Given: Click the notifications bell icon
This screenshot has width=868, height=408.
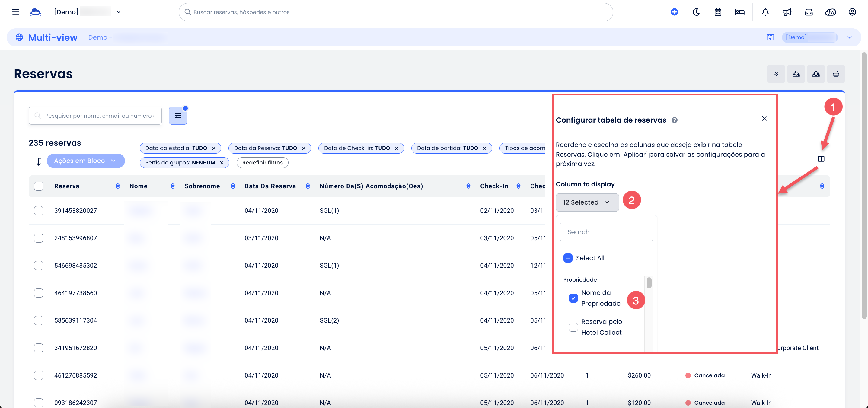Looking at the screenshot, I should tap(765, 12).
